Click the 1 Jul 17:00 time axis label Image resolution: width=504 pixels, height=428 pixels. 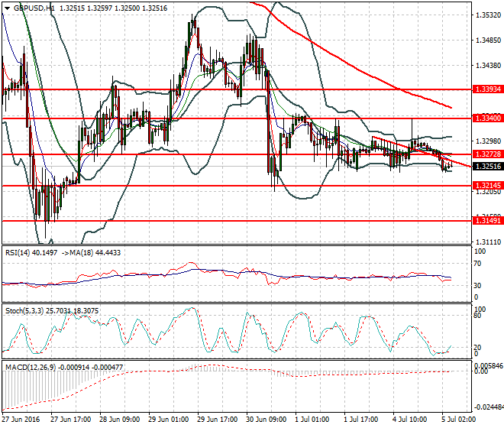tap(361, 420)
